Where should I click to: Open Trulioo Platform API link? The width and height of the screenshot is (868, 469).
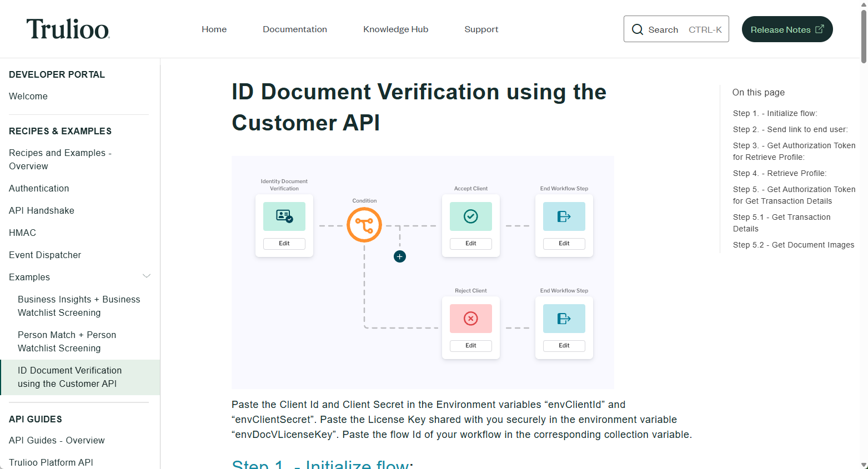[51, 463]
